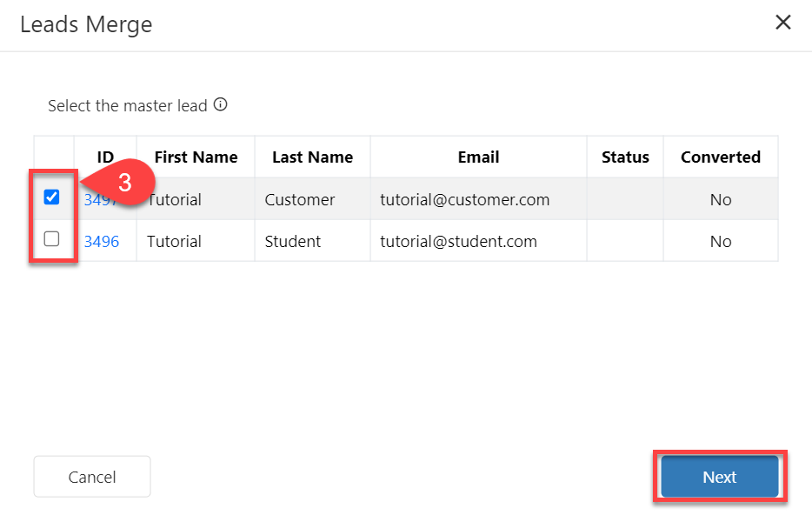The height and width of the screenshot is (515, 812).
Task: Click the Status column header
Action: tap(625, 157)
